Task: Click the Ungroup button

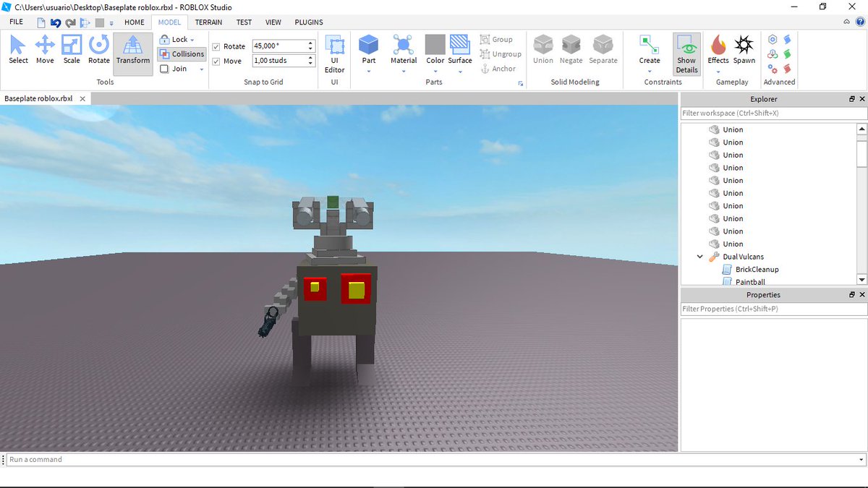Action: [501, 54]
